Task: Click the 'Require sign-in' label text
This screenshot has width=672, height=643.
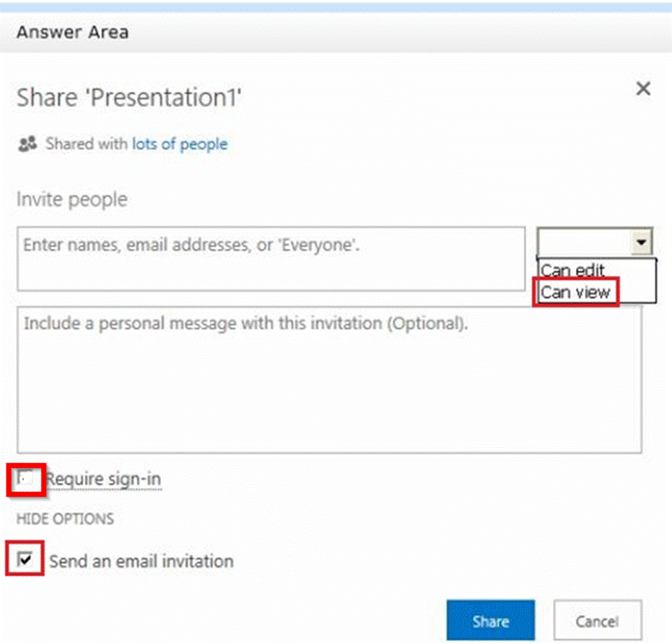Action: (x=104, y=479)
